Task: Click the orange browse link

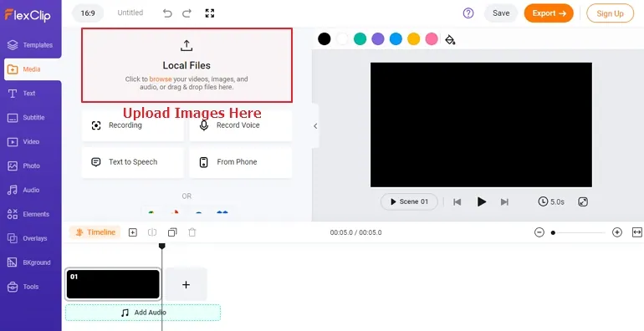Action: coord(161,79)
